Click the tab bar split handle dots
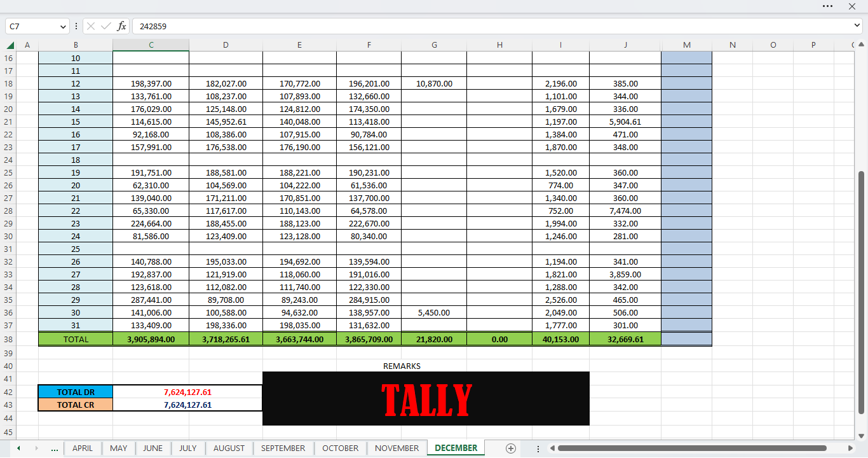Image resolution: width=868 pixels, height=458 pixels. pyautogui.click(x=537, y=448)
